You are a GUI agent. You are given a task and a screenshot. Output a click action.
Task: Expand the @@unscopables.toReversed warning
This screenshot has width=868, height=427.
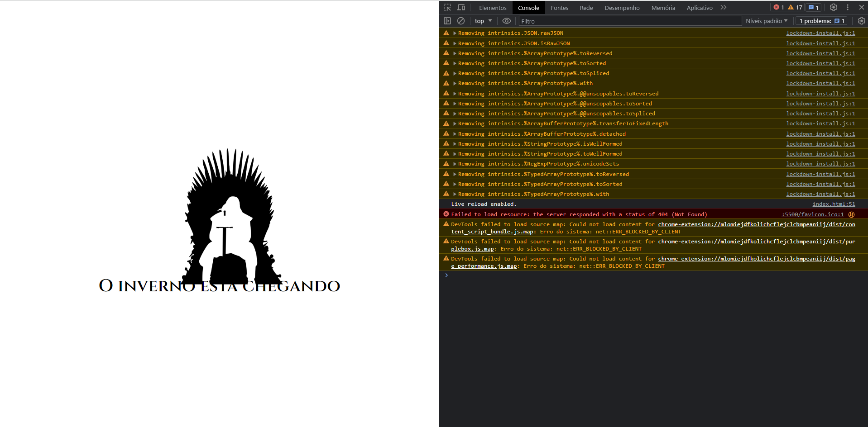coord(455,94)
